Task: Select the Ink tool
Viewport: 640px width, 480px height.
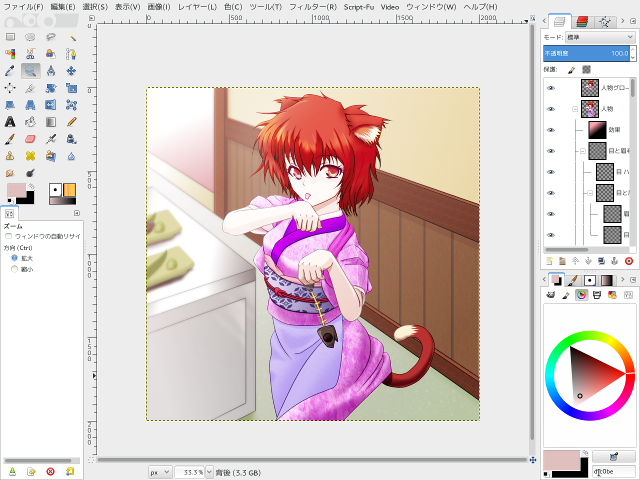Action: click(71, 139)
